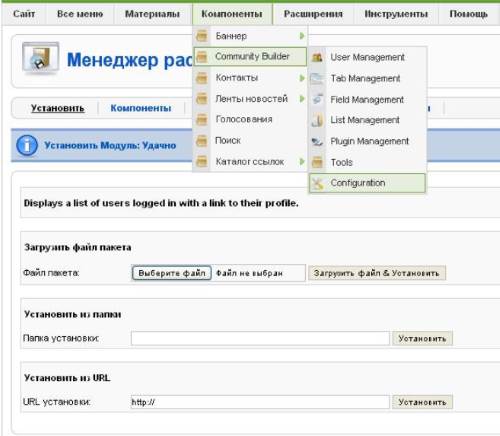The height and width of the screenshot is (436, 500).
Task: Click the Голосования folder icon
Action: click(202, 119)
